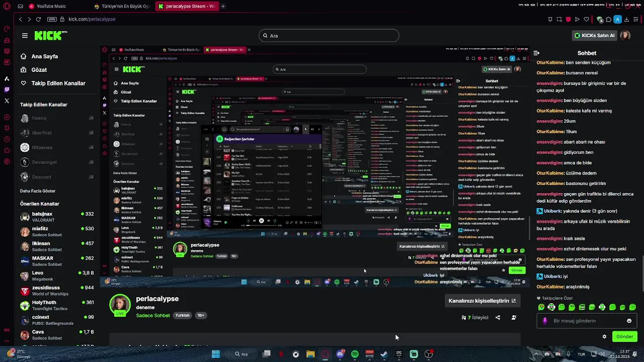Click the Gönder send button

click(x=624, y=336)
